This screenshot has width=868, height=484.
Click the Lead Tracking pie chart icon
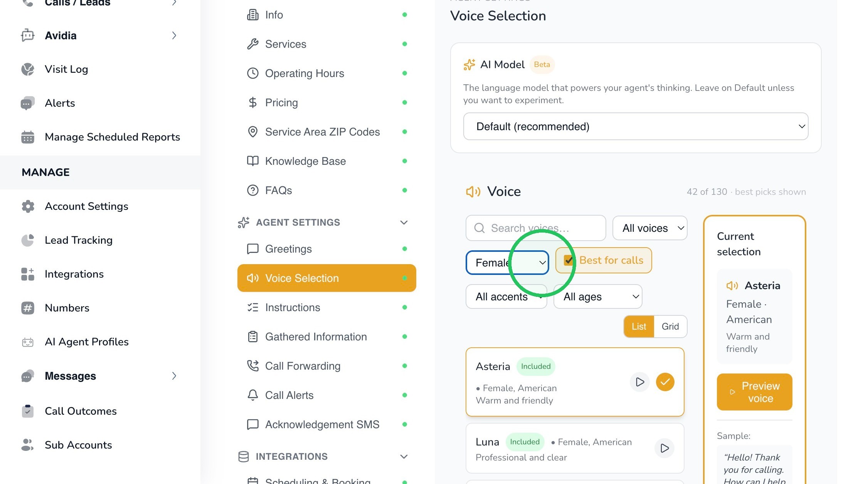[27, 240]
